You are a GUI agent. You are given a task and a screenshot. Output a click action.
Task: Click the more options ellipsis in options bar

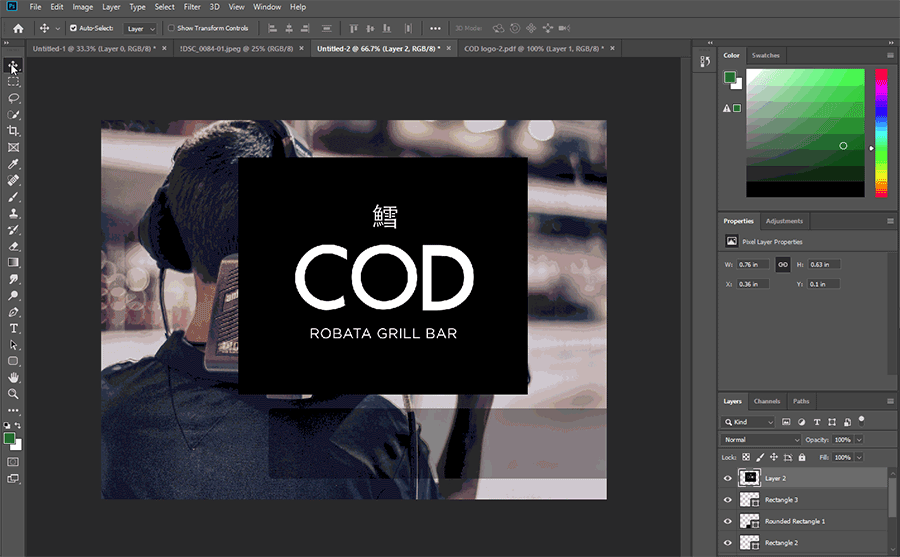(436, 28)
